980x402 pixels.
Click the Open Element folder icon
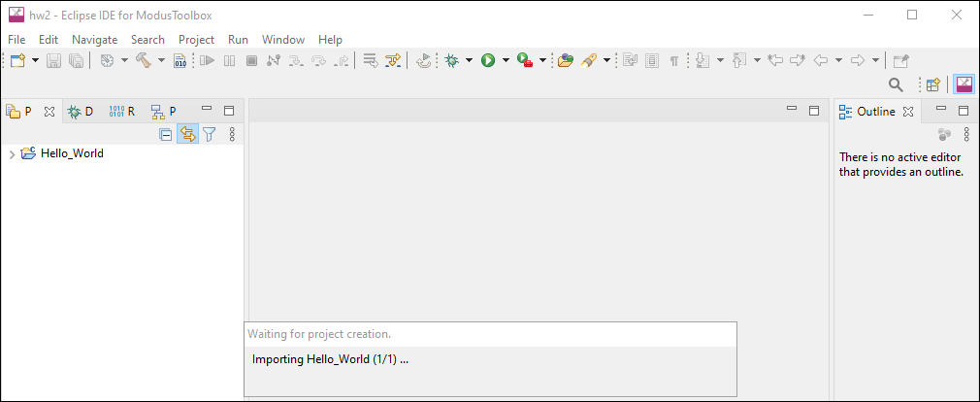(x=566, y=60)
